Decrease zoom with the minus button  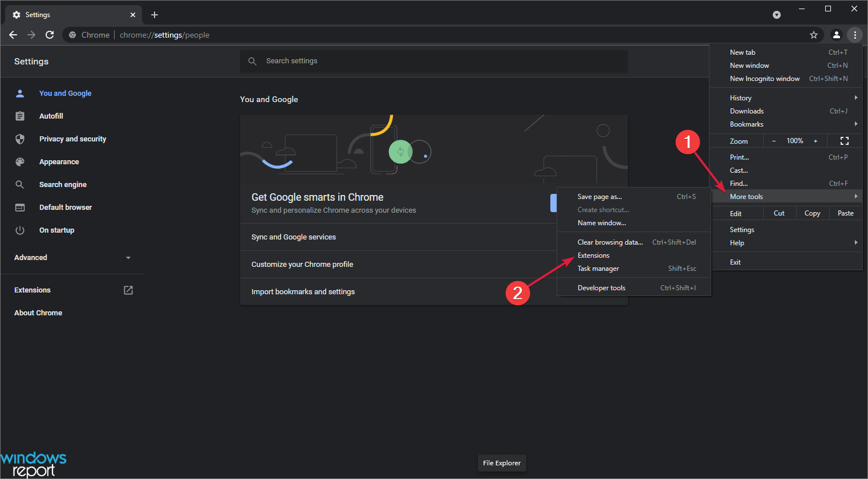point(774,141)
